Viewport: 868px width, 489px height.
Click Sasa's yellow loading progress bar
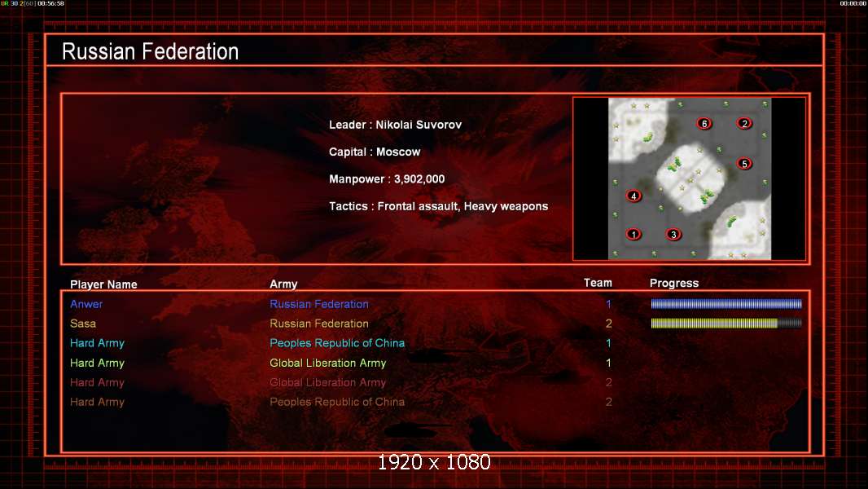[x=726, y=324]
